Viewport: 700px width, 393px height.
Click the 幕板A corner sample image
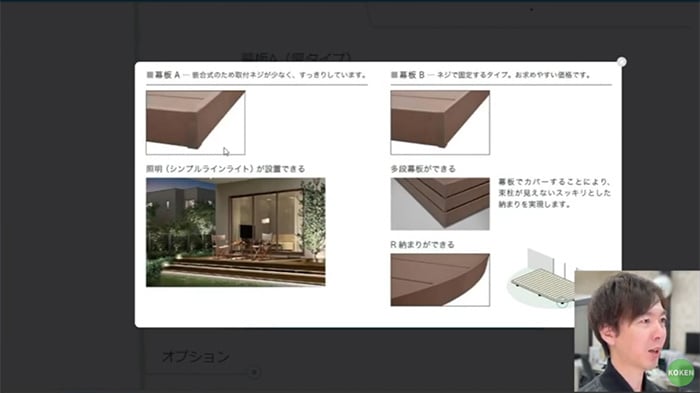[196, 122]
